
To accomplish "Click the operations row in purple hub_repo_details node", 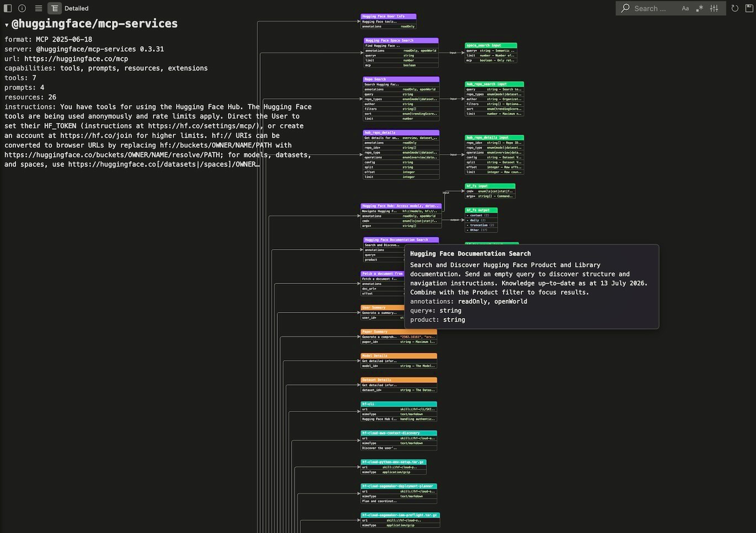I will coord(401,157).
